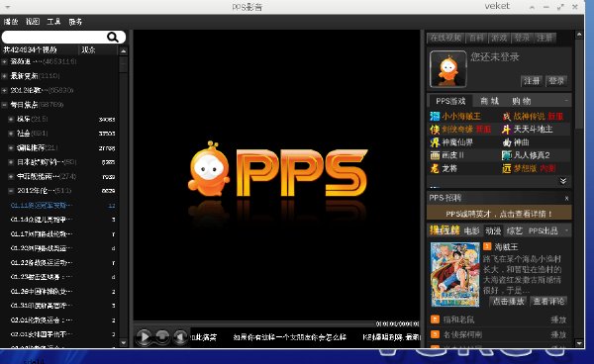Click the search magnifier icon
This screenshot has width=594, height=364.
click(x=113, y=37)
